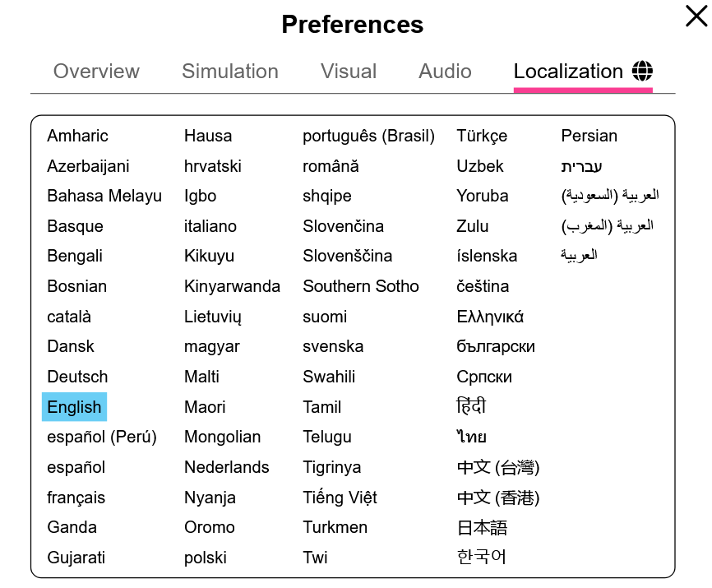
Task: Switch to the Overview tab
Action: pos(96,72)
